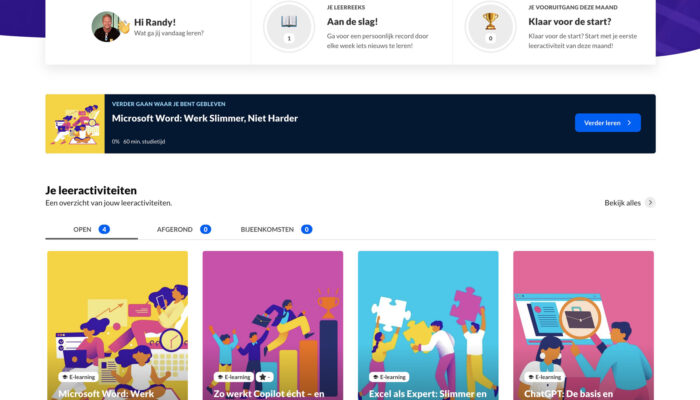Open the Bijeenkomsten tab
The height and width of the screenshot is (400, 700).
pos(276,229)
